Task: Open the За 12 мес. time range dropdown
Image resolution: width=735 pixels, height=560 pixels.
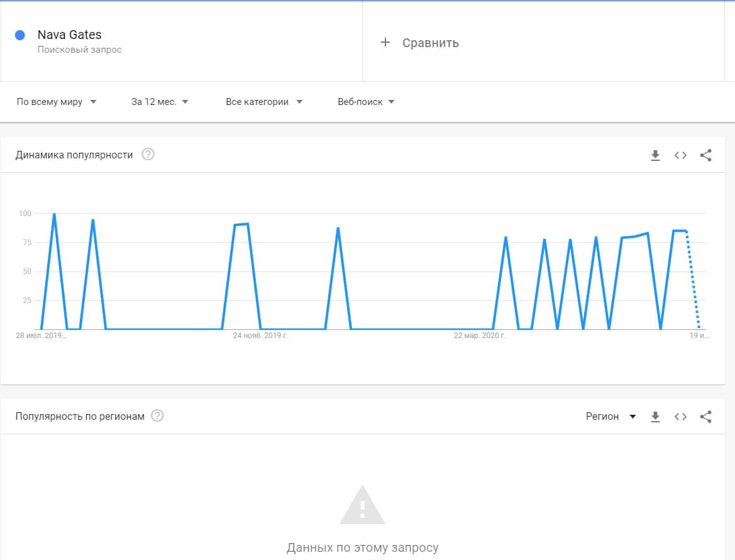Action: (x=160, y=102)
